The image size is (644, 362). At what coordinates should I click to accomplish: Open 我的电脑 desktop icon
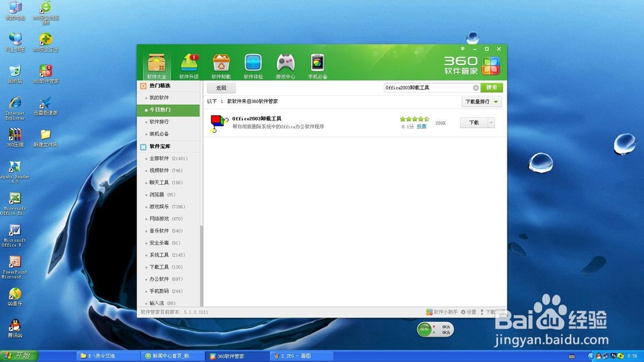(x=15, y=12)
